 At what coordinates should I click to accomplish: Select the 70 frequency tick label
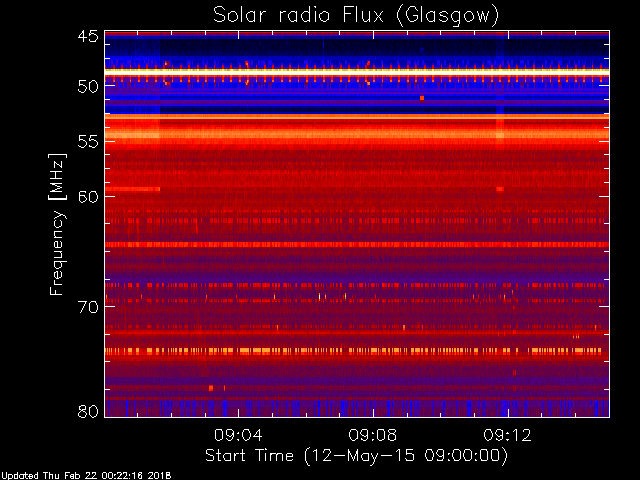tap(88, 307)
